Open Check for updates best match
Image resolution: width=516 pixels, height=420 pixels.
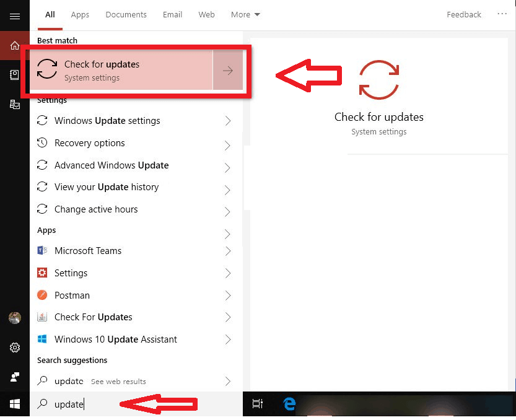pos(121,70)
